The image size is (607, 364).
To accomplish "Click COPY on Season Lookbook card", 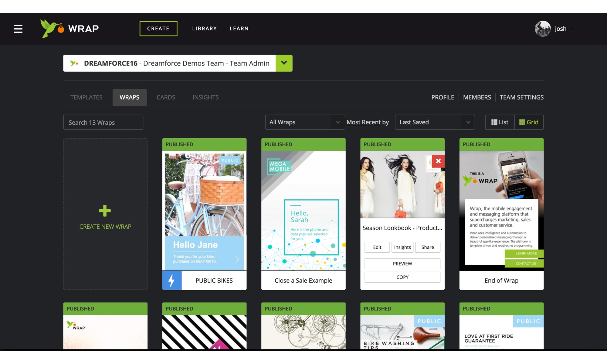I will click(x=402, y=277).
